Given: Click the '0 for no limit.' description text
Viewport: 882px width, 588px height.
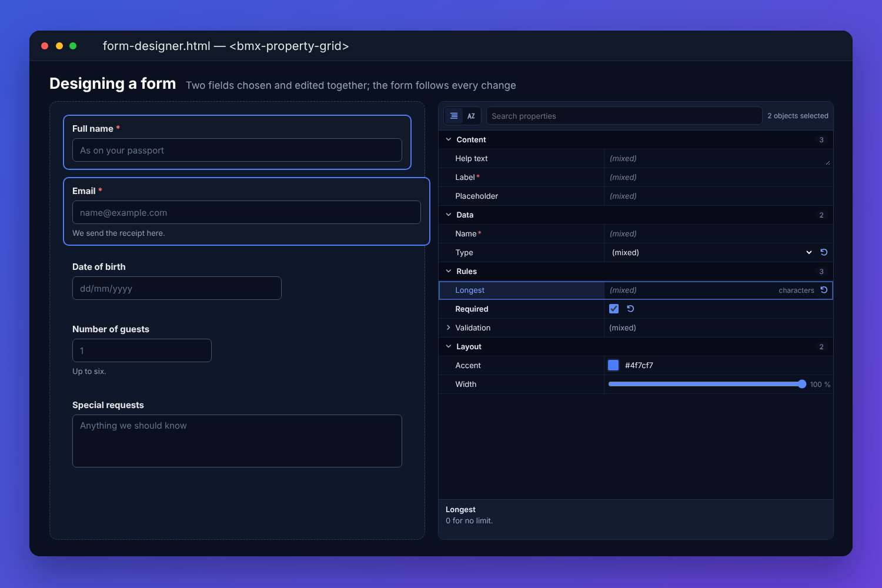Looking at the screenshot, I should (469, 520).
